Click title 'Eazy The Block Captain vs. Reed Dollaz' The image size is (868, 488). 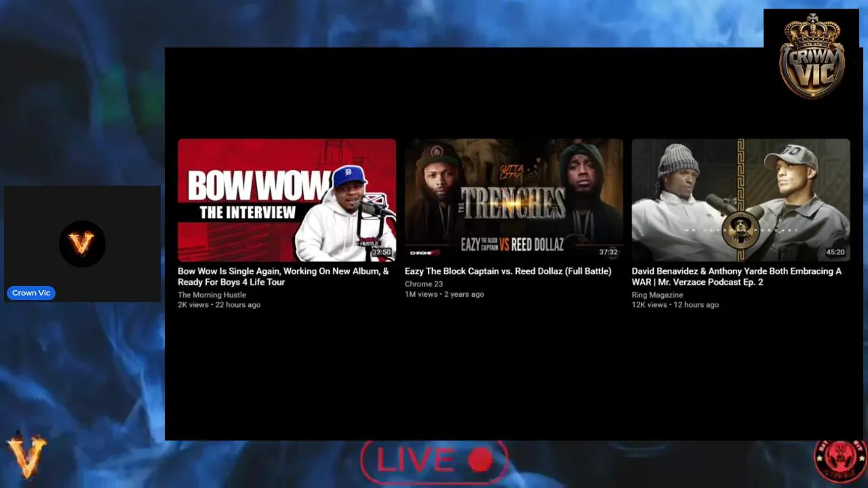508,271
